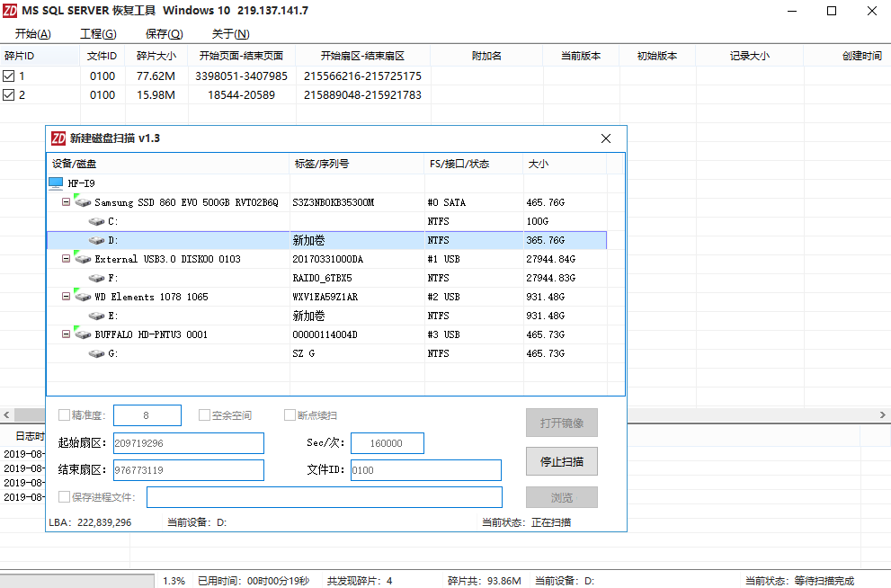Open the 保存(Q) menu
The width and height of the screenshot is (891, 588).
164,34
